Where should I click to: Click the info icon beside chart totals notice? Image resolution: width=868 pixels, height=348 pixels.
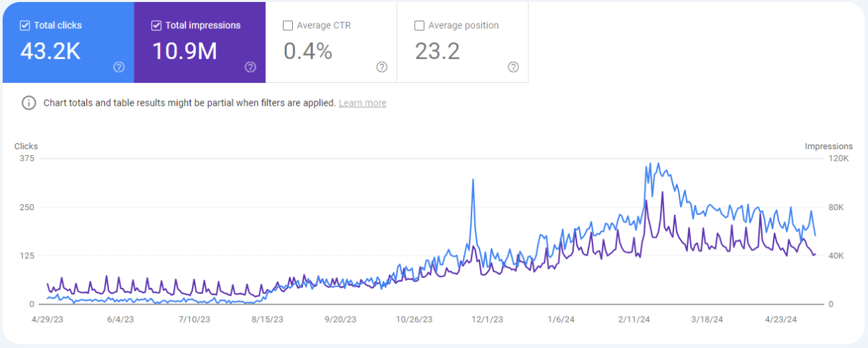[29, 103]
